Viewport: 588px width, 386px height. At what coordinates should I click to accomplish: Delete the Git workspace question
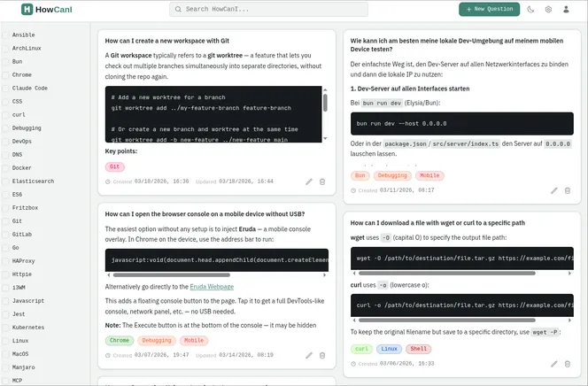[322, 181]
